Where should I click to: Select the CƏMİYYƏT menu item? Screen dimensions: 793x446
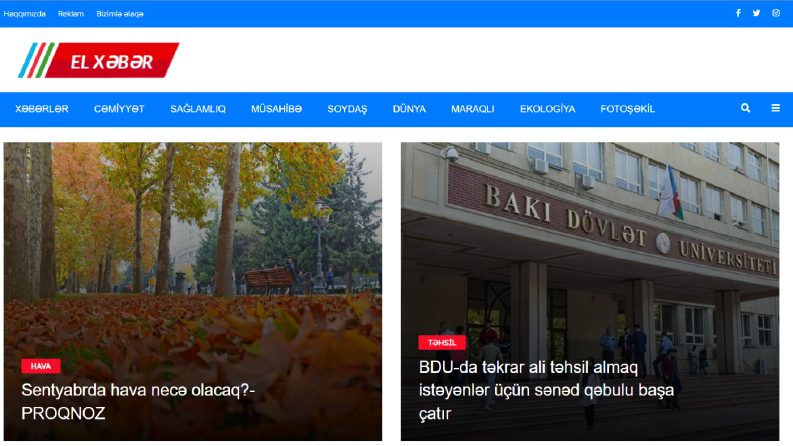(119, 109)
